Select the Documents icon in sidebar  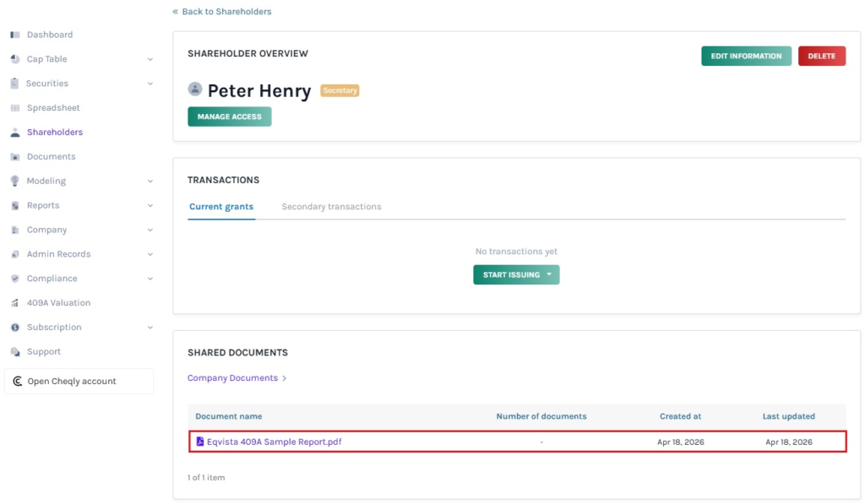click(x=14, y=156)
